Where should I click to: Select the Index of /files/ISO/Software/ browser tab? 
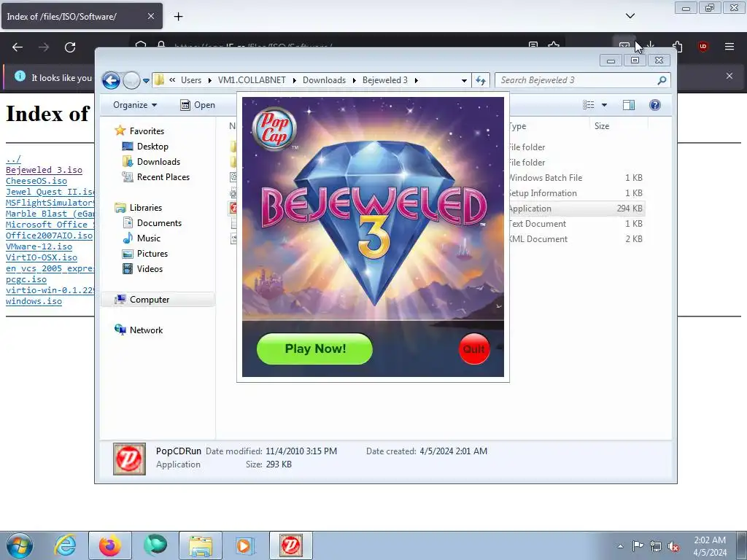click(82, 16)
